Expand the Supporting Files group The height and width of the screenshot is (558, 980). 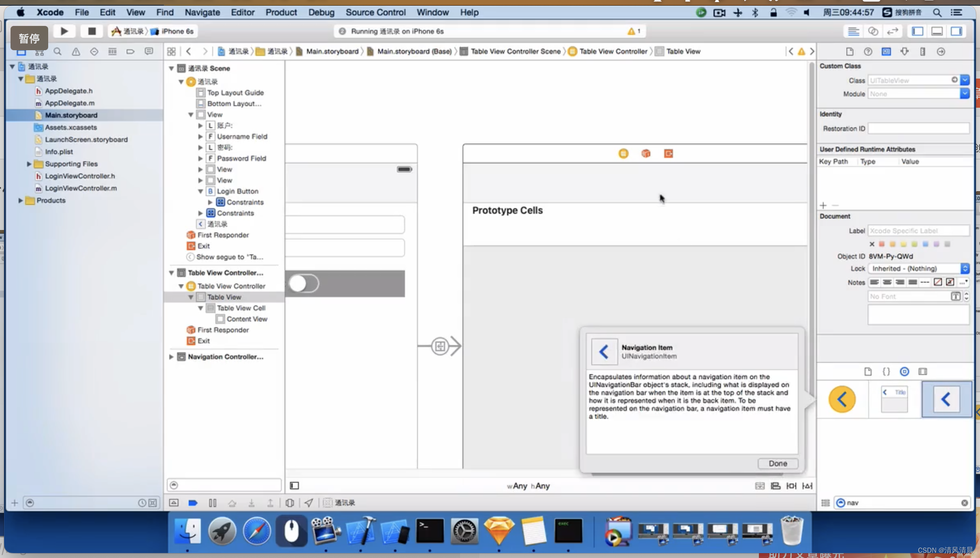(29, 164)
